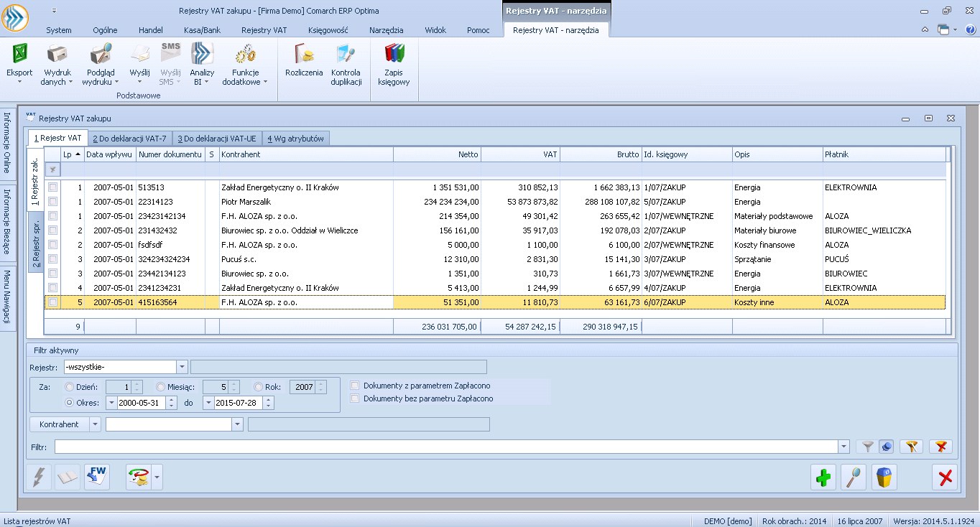Run Kontrola duplikacji check

346,63
